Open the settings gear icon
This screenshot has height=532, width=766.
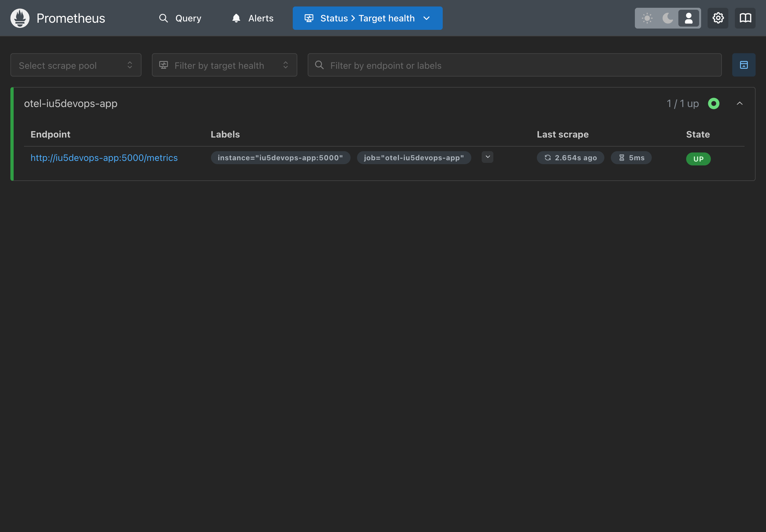pos(718,18)
